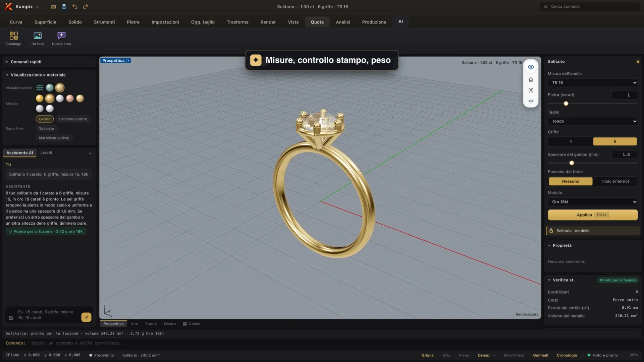
Task: Click the Cerca comandi search field
Action: click(x=589, y=7)
